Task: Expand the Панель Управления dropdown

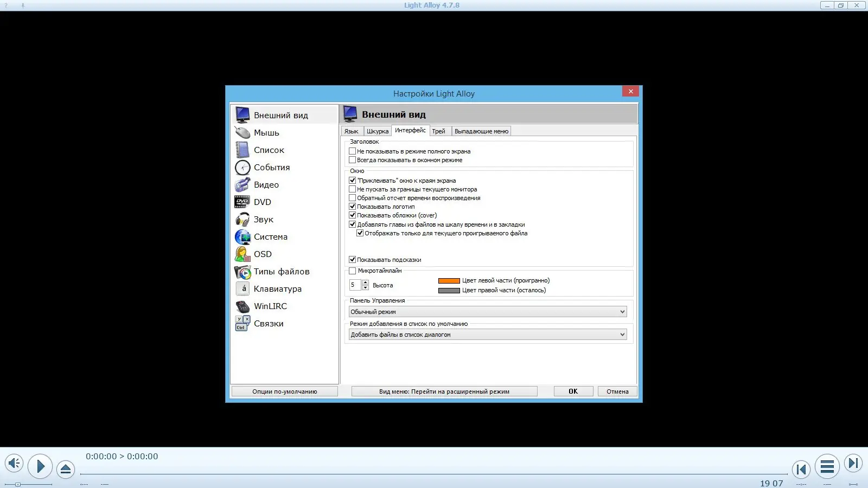Action: click(x=488, y=312)
